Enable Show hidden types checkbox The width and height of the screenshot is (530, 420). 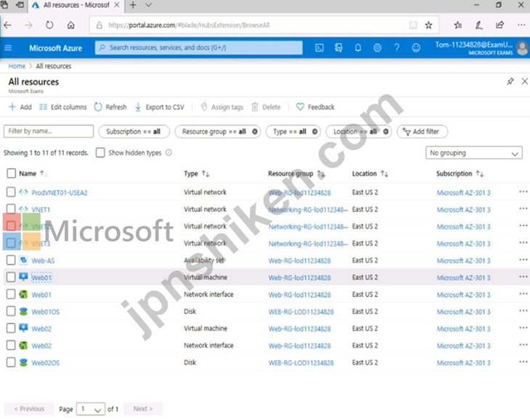(100, 152)
